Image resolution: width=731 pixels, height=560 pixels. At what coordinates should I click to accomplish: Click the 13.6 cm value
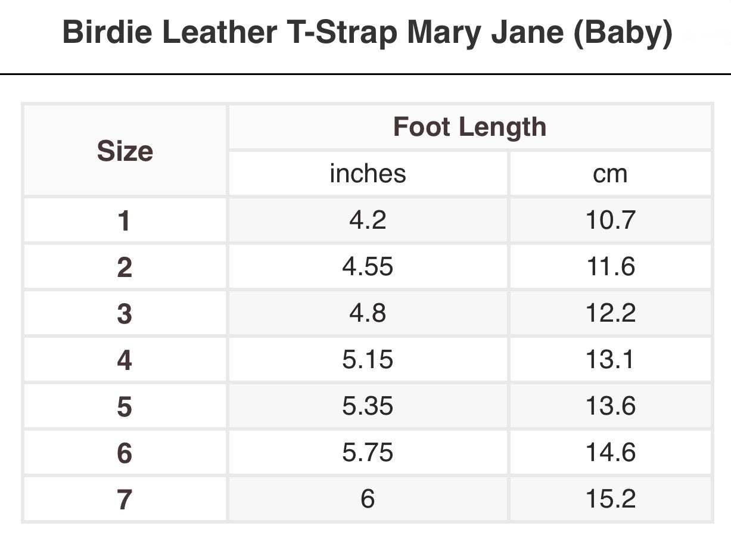click(x=610, y=406)
